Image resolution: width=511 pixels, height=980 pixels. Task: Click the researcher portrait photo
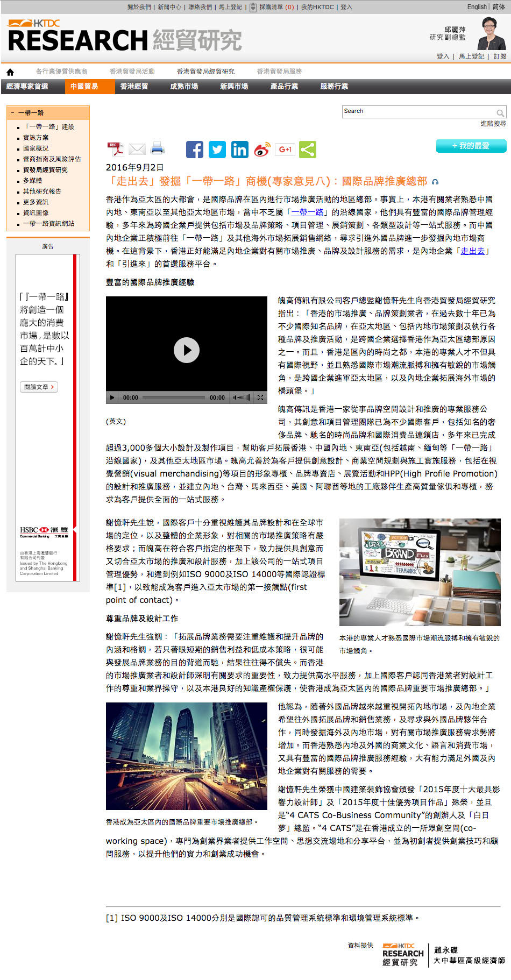(x=491, y=33)
